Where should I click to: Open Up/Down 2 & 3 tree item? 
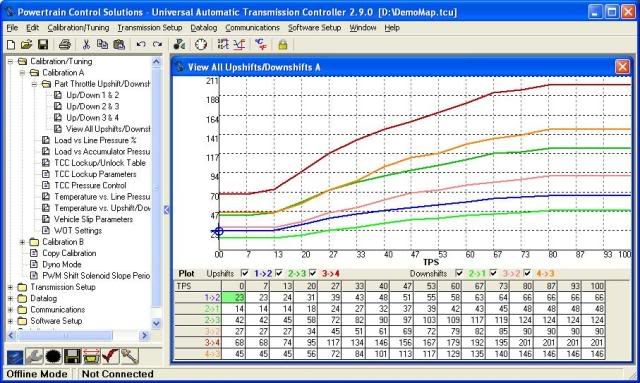93,107
